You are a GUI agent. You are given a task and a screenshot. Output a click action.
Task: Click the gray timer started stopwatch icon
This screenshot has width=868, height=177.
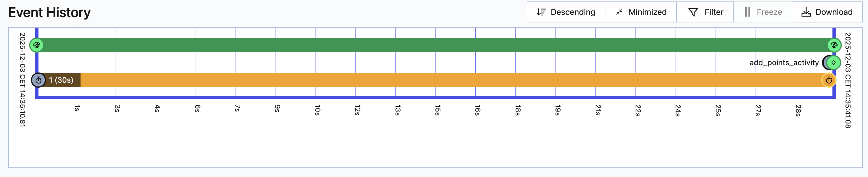point(38,80)
